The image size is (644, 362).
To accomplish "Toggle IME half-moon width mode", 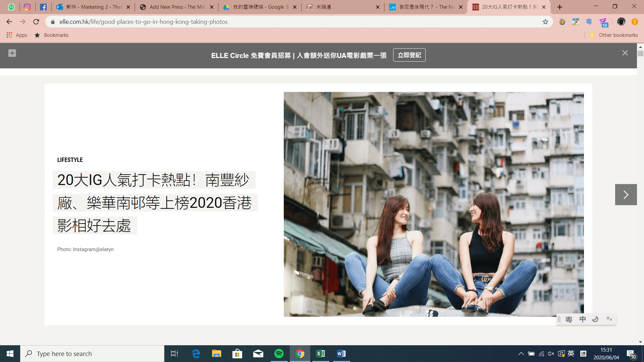I will pos(595,319).
